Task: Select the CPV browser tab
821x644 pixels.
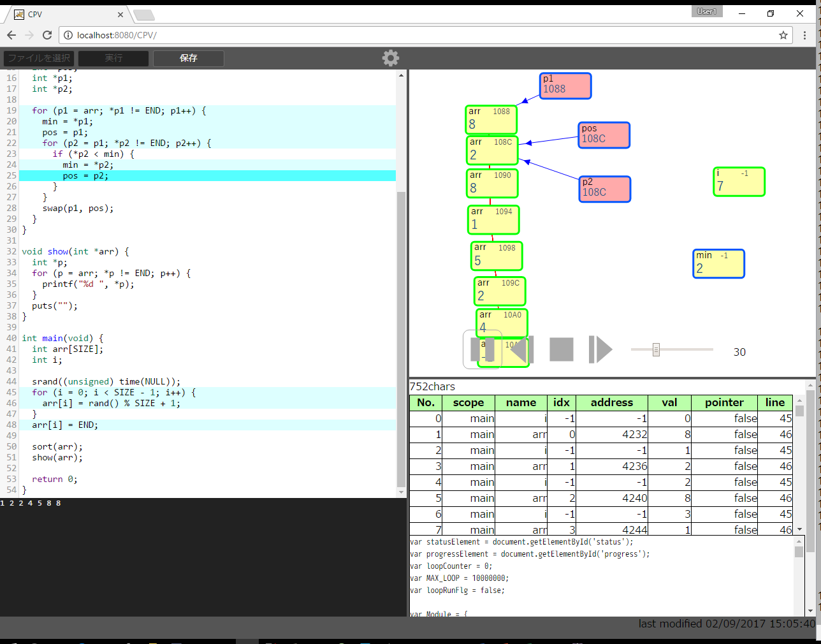Action: pyautogui.click(x=64, y=14)
